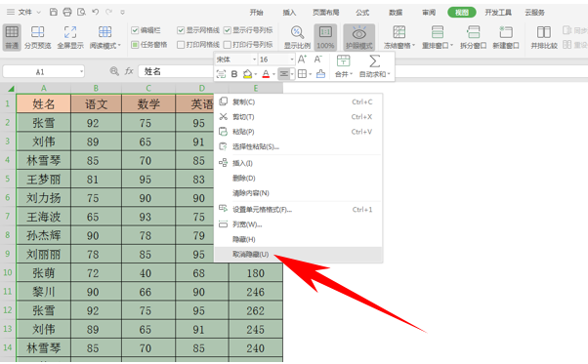This screenshot has width=588, height=364.
Task: Click font color A in mini toolbar
Action: [x=266, y=74]
